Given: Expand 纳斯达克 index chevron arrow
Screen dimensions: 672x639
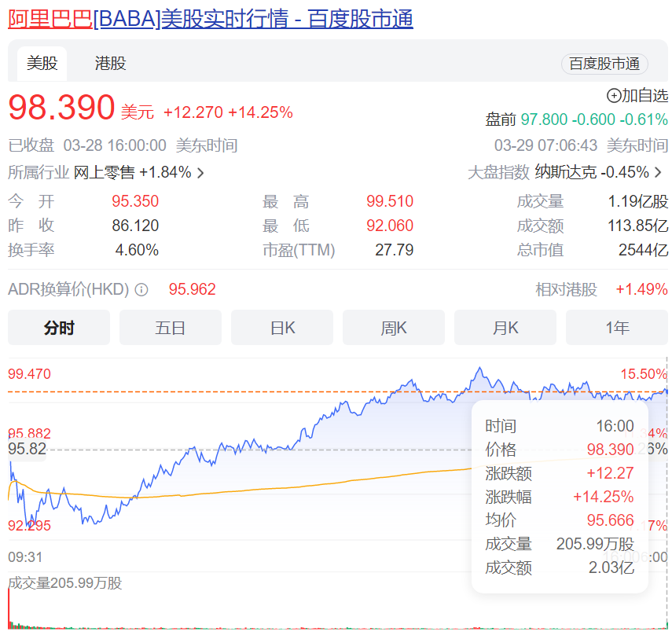Looking at the screenshot, I should pyautogui.click(x=658, y=173).
